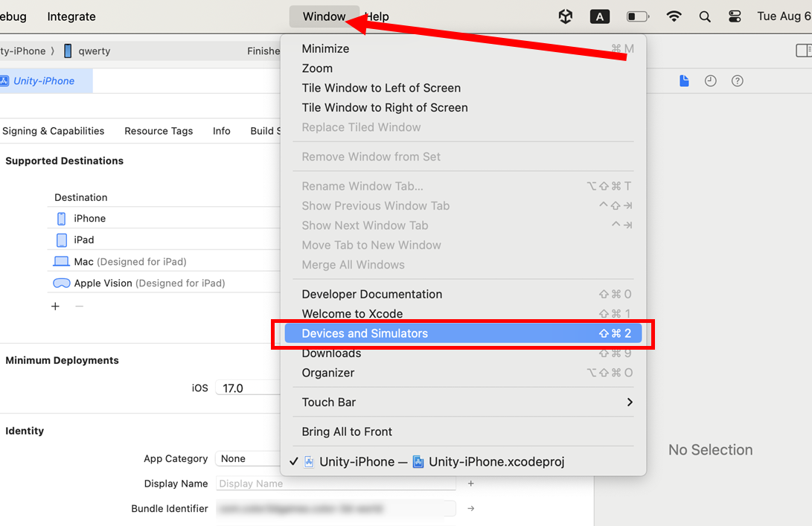The width and height of the screenshot is (812, 526).
Task: Open the App Category dropdown
Action: click(x=249, y=459)
